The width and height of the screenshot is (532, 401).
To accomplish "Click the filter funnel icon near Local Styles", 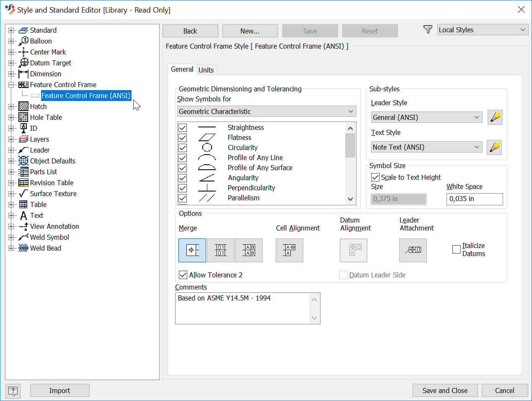I will pyautogui.click(x=428, y=29).
